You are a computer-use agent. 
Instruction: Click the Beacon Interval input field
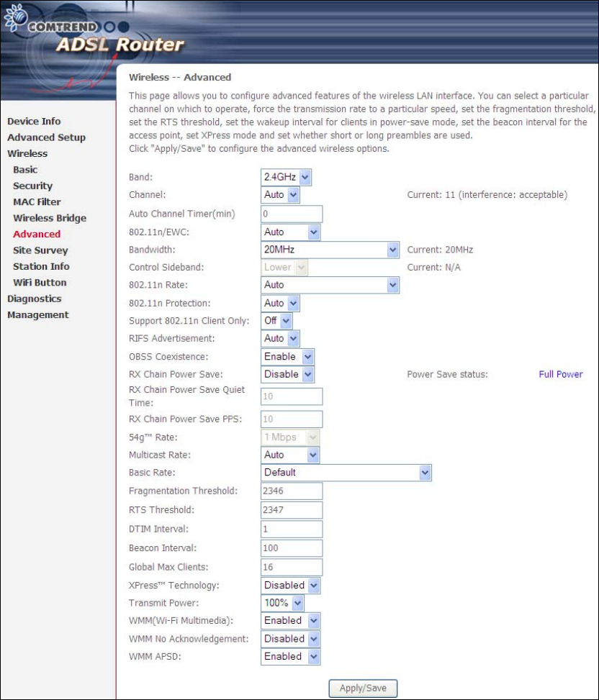tap(292, 548)
